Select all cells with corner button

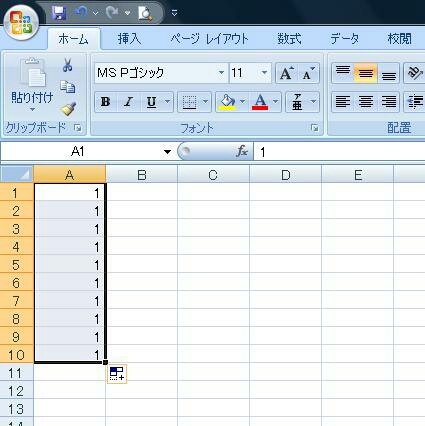(17, 174)
